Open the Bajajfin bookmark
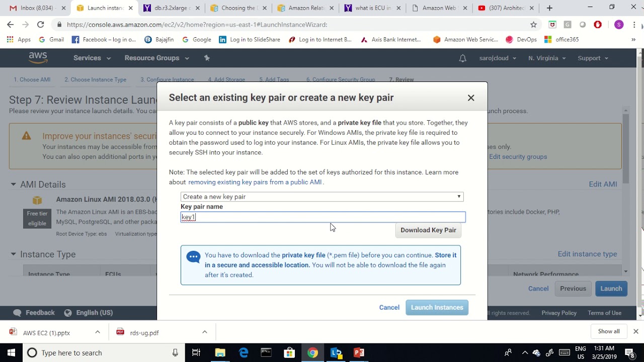 [x=160, y=40]
